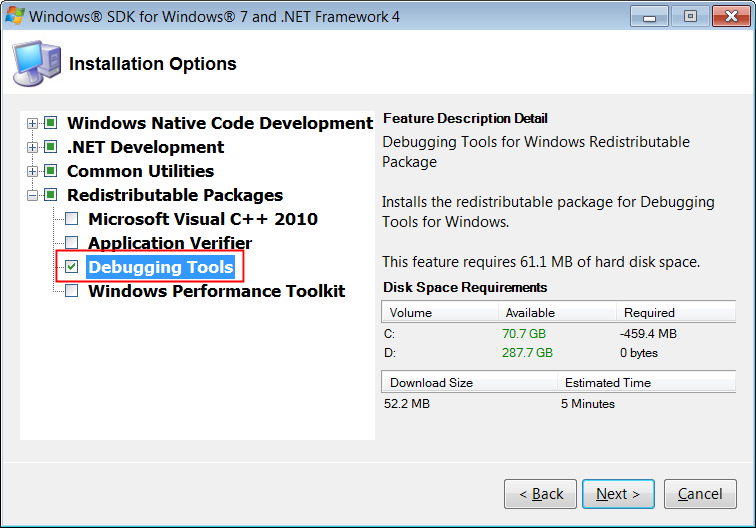
Task: Collapse the Redistributable Packages node
Action: [x=32, y=195]
